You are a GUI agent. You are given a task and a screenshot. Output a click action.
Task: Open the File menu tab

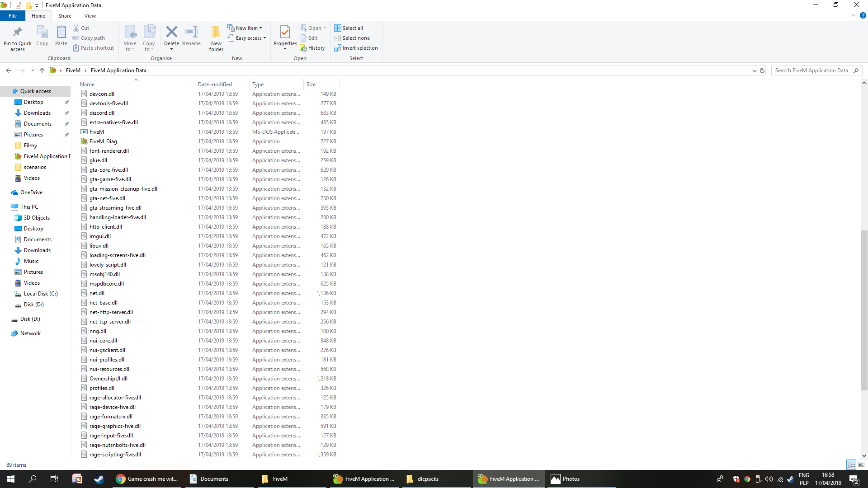[13, 16]
